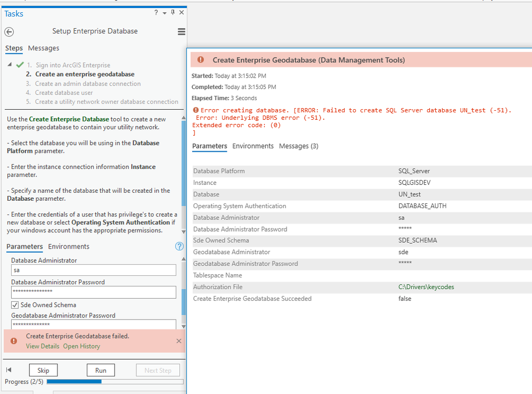This screenshot has width=532, height=394.
Task: Click the Geodatabase Administrator sde value
Action: [x=404, y=252]
